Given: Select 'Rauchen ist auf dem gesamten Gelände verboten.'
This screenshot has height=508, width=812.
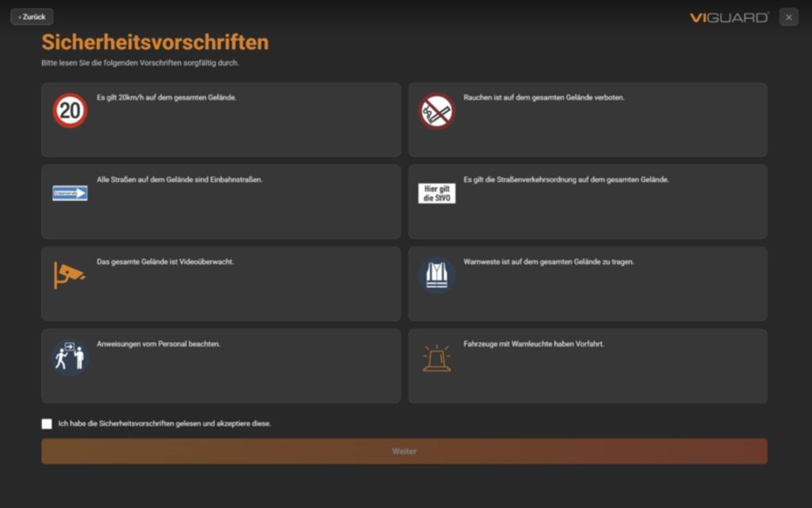Looking at the screenshot, I should 544,98.
